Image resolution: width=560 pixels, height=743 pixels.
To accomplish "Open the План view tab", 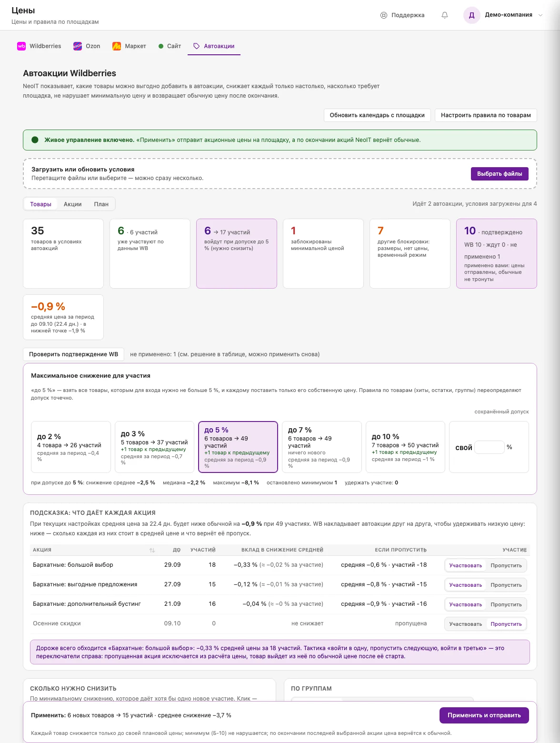I will point(101,204).
